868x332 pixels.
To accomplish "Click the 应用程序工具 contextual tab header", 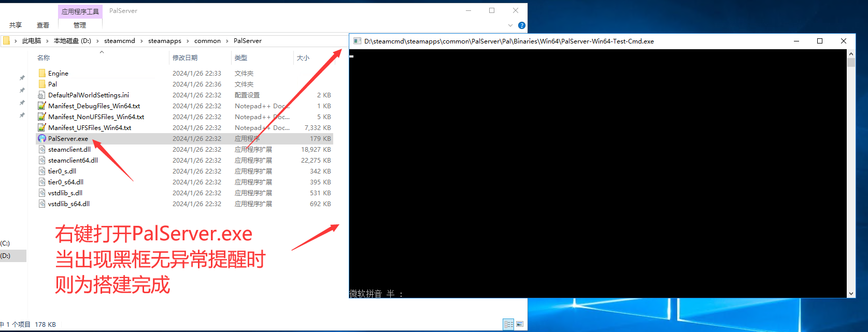I will tap(80, 11).
